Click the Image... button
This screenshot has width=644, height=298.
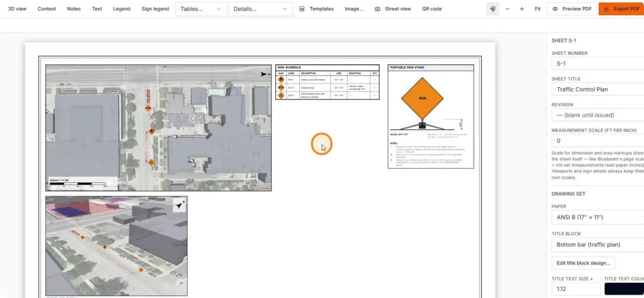354,9
